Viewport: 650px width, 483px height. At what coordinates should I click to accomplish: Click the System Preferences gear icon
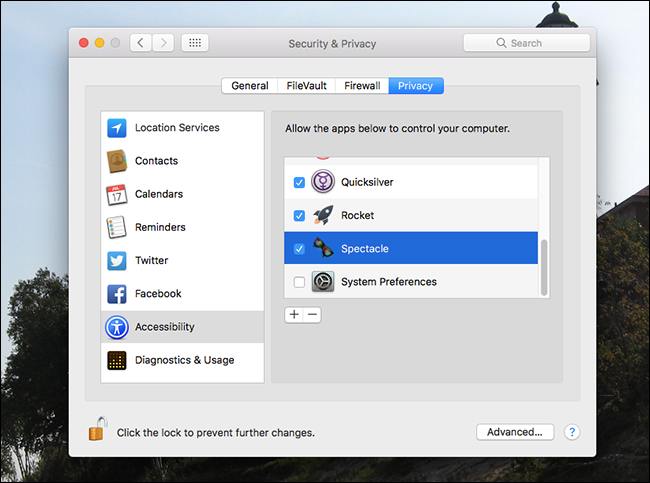(x=323, y=282)
